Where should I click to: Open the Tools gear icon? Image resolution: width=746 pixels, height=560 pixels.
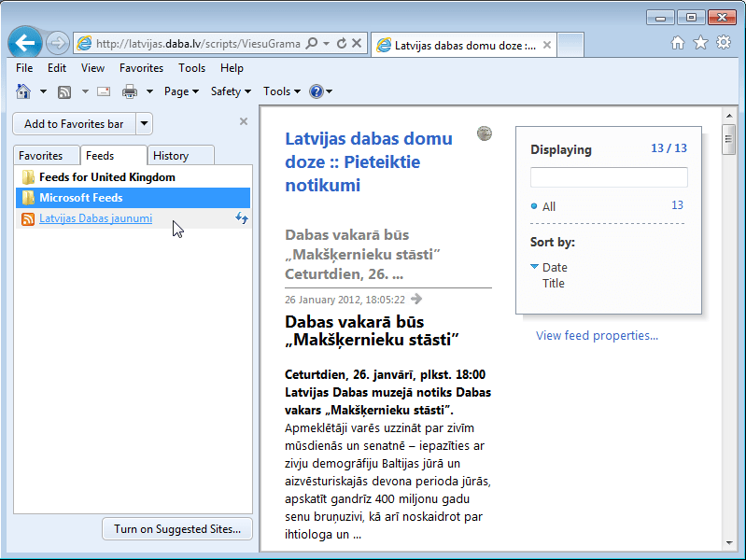[x=724, y=42]
